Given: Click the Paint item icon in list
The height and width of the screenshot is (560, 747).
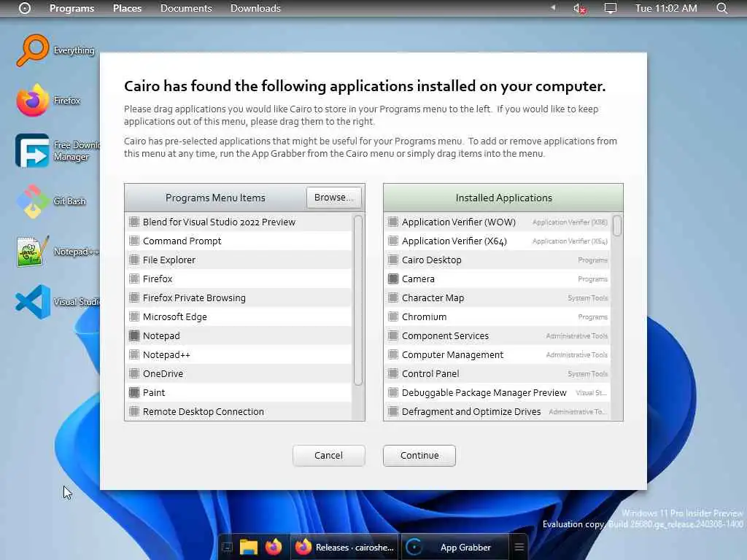Looking at the screenshot, I should [x=134, y=392].
